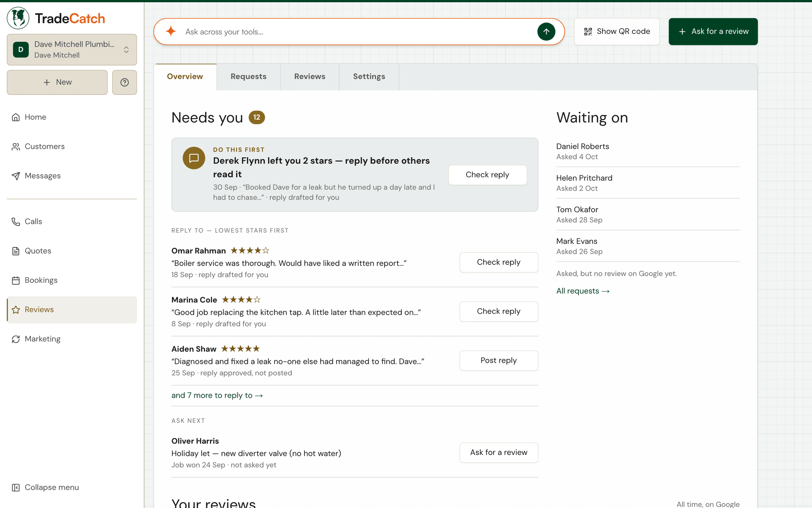The height and width of the screenshot is (508, 812).
Task: Submit query with green arrow button
Action: coord(546,32)
